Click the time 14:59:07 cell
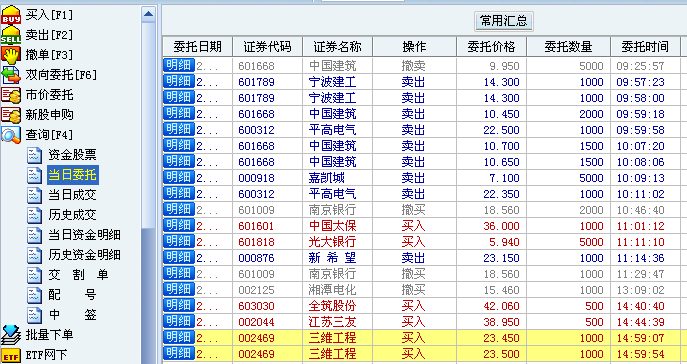Viewport: 687px width, 364px height. 641,338
